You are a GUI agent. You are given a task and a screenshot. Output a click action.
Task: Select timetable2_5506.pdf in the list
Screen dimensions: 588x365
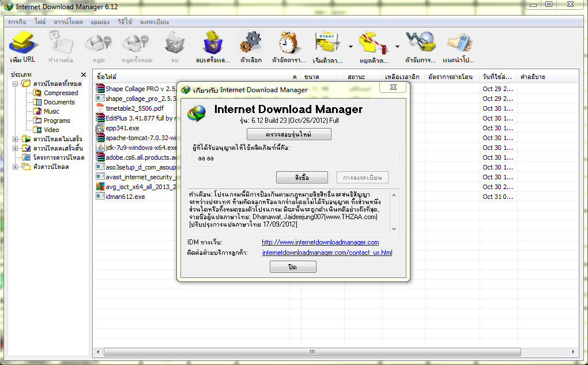pos(135,108)
